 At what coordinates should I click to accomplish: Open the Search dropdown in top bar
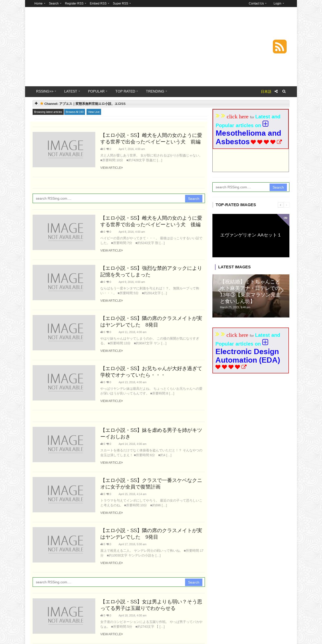pos(55,4)
